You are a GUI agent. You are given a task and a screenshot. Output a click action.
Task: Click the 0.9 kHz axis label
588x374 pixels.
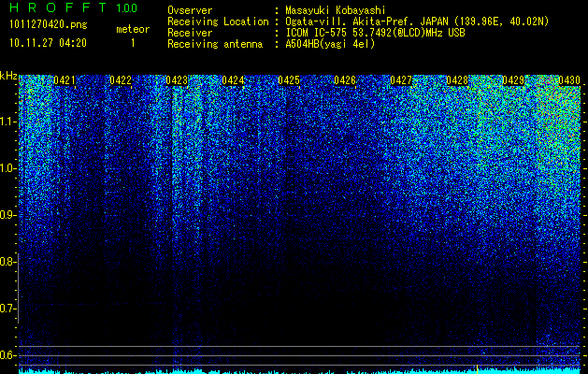click(x=7, y=215)
